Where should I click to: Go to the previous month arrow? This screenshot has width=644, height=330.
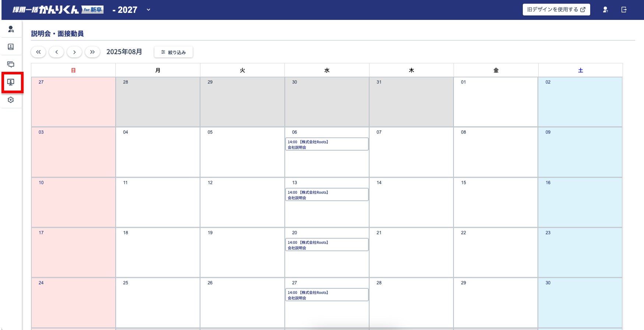point(56,52)
